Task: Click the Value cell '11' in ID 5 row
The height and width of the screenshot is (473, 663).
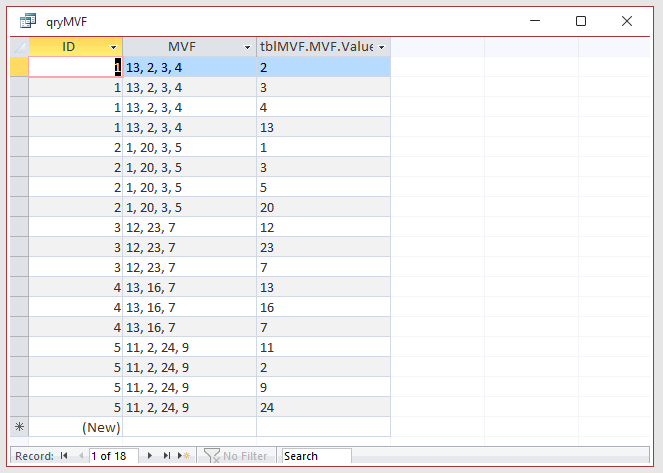Action: 323,347
